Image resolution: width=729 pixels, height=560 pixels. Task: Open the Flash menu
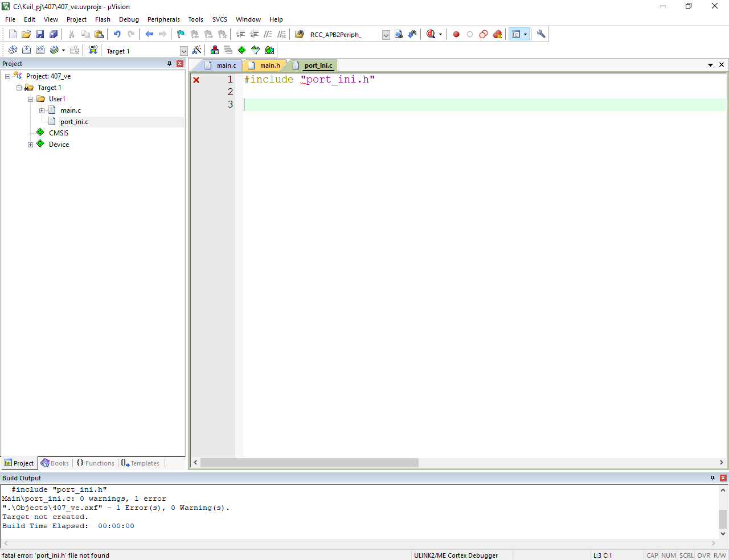pyautogui.click(x=103, y=19)
